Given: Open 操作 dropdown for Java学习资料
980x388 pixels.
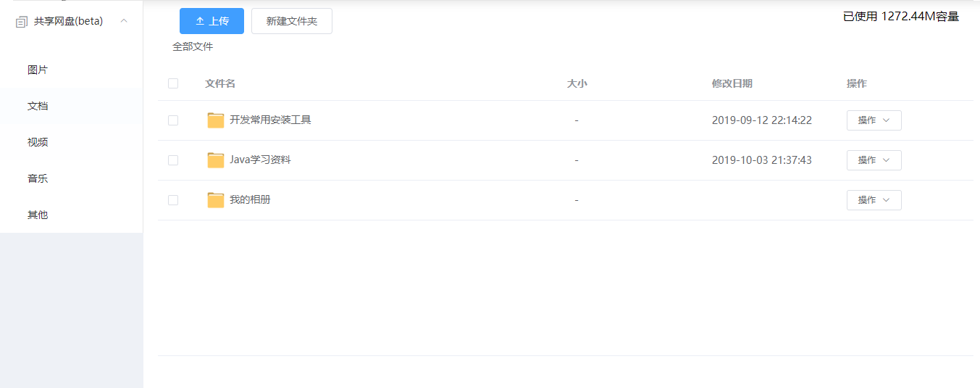Looking at the screenshot, I should pyautogui.click(x=874, y=160).
